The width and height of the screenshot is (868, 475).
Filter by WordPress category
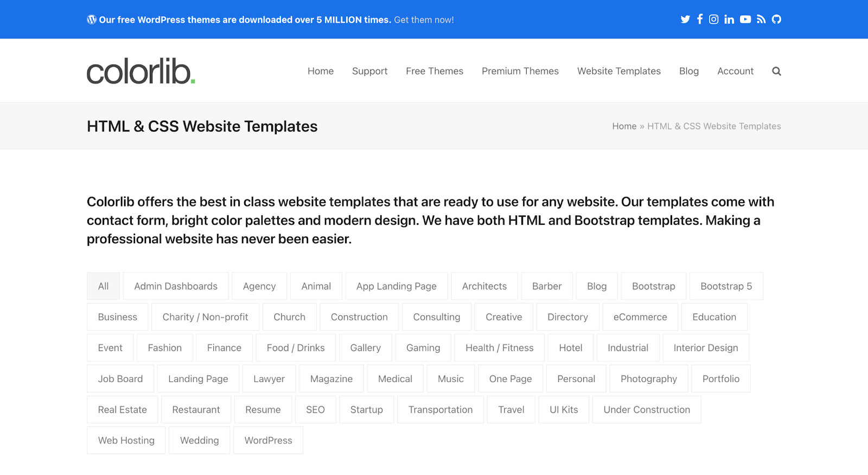pyautogui.click(x=268, y=440)
